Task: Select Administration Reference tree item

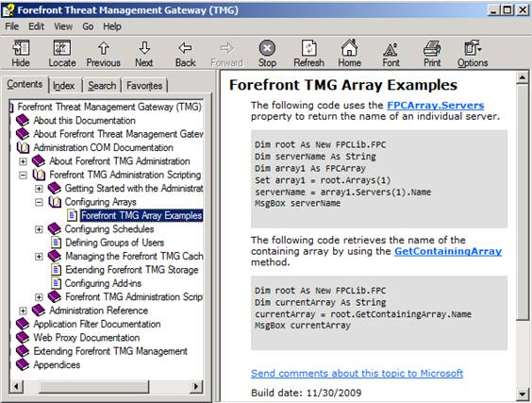Action: coord(99,311)
